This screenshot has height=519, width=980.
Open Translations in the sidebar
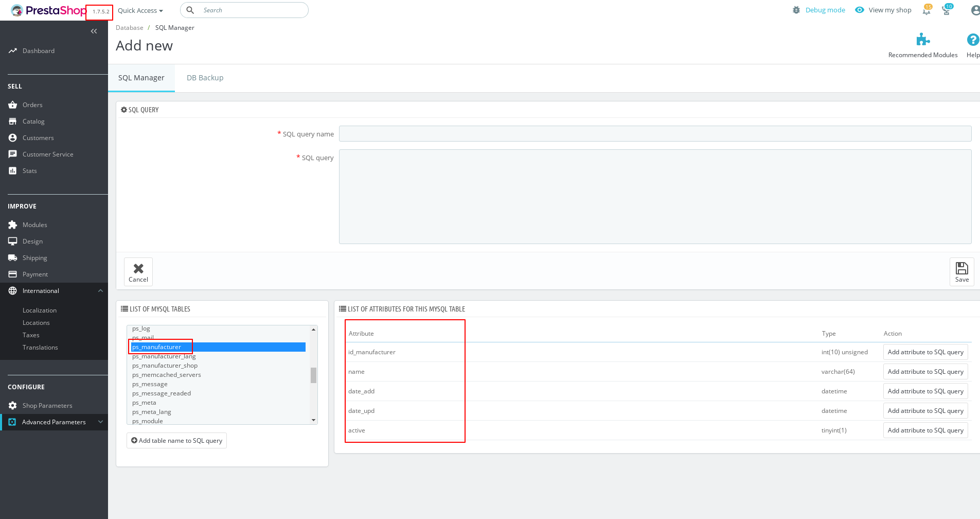pos(40,348)
